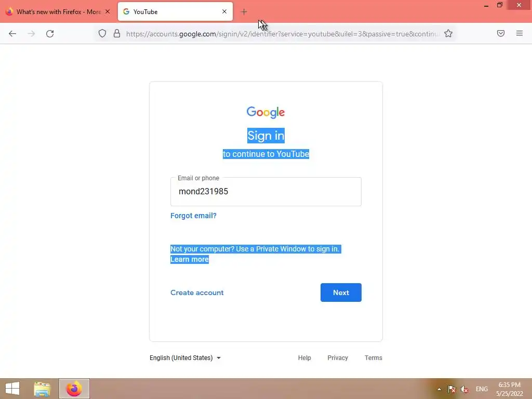Open the Terms footer link
Image resolution: width=532 pixels, height=399 pixels.
coord(373,358)
